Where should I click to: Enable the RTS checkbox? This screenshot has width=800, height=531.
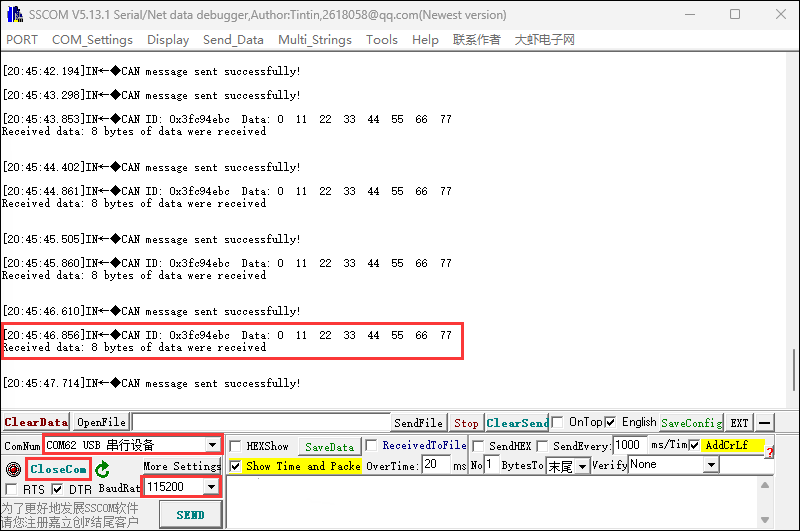point(11,490)
